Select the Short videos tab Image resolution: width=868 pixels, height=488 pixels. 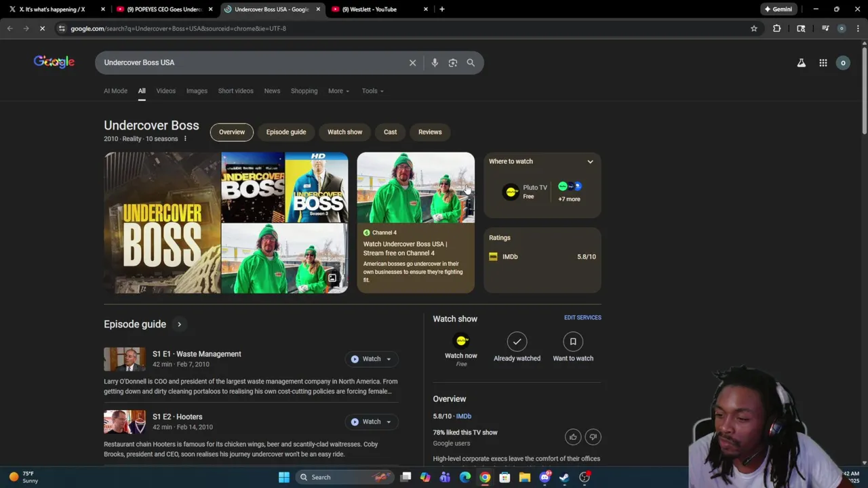[x=235, y=91]
